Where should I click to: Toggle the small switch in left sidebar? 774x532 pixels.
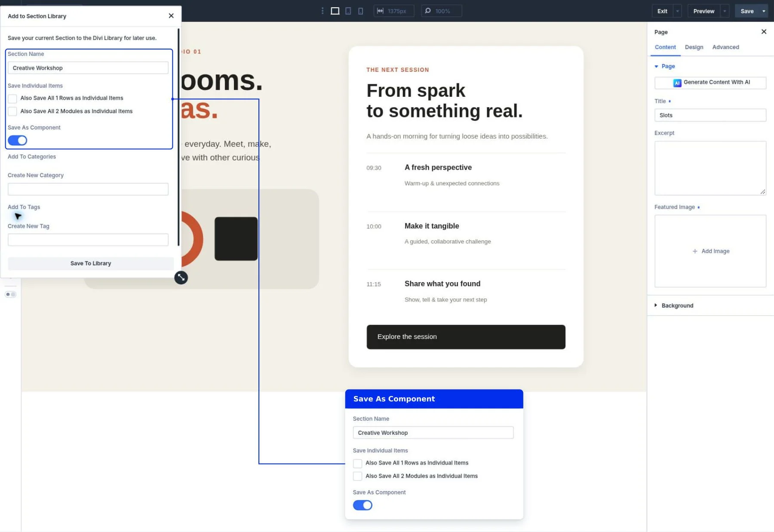click(x=11, y=294)
